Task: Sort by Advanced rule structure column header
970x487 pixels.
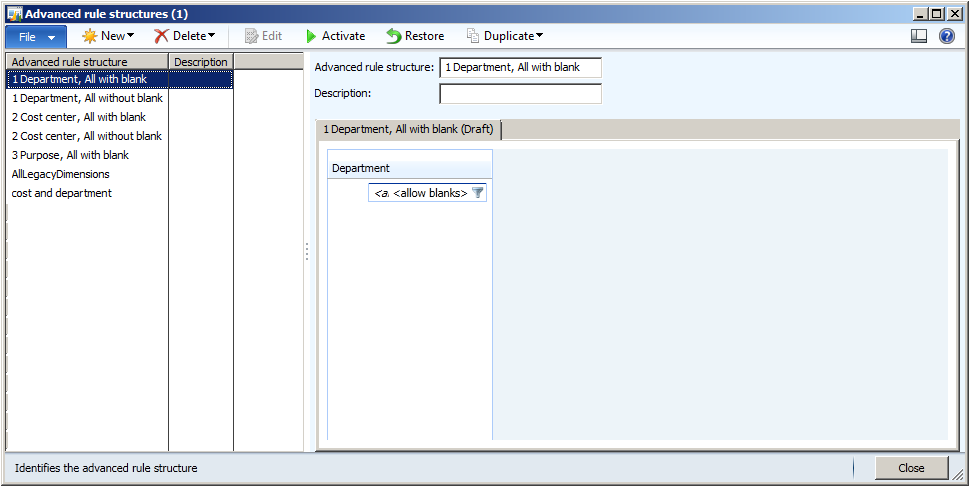Action: point(87,62)
